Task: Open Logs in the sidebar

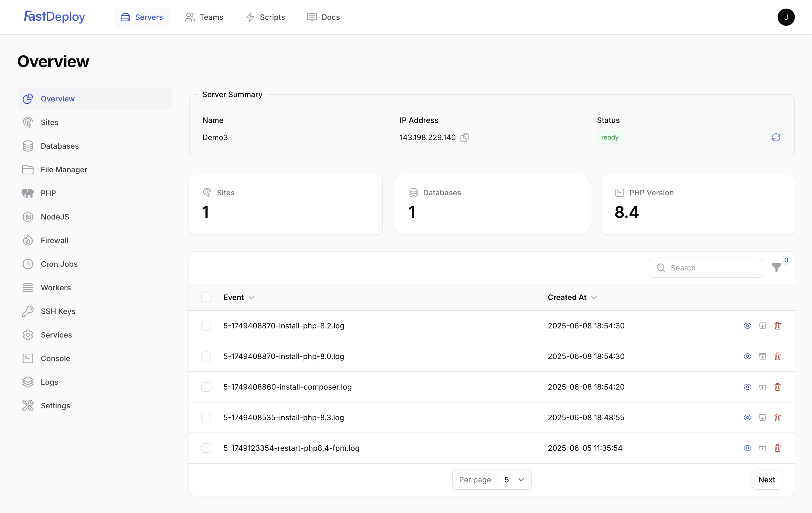Action: (95, 382)
